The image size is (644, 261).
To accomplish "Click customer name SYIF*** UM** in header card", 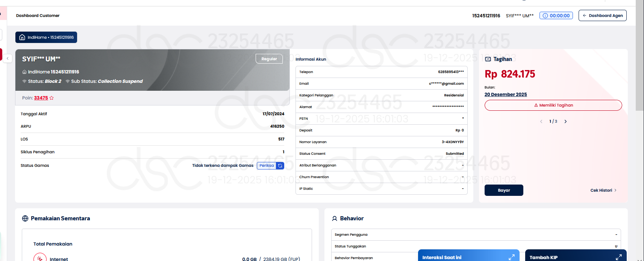I will [x=41, y=59].
